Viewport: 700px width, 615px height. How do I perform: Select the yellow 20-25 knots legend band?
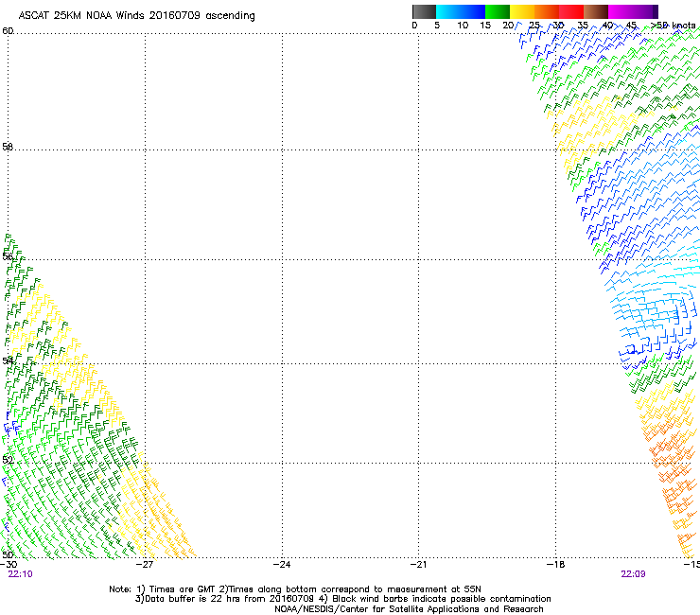[522, 11]
